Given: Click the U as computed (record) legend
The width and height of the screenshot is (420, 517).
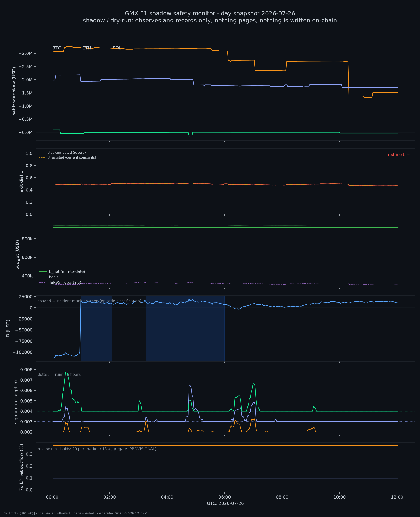Looking at the screenshot, I should click(62, 153).
